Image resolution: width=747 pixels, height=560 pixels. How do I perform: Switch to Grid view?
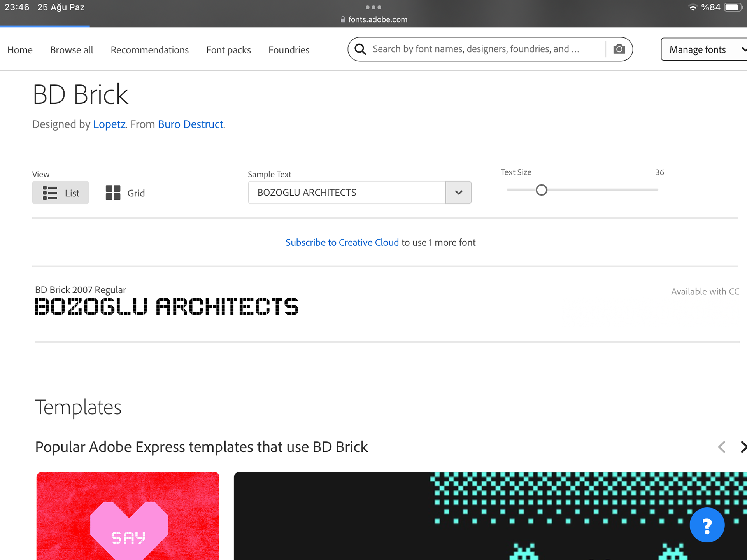135,193
